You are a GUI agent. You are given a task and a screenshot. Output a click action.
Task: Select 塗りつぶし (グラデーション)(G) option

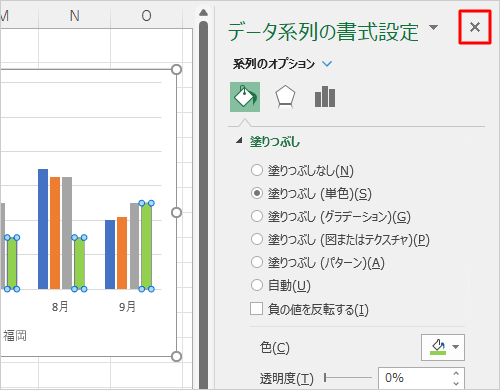click(257, 216)
